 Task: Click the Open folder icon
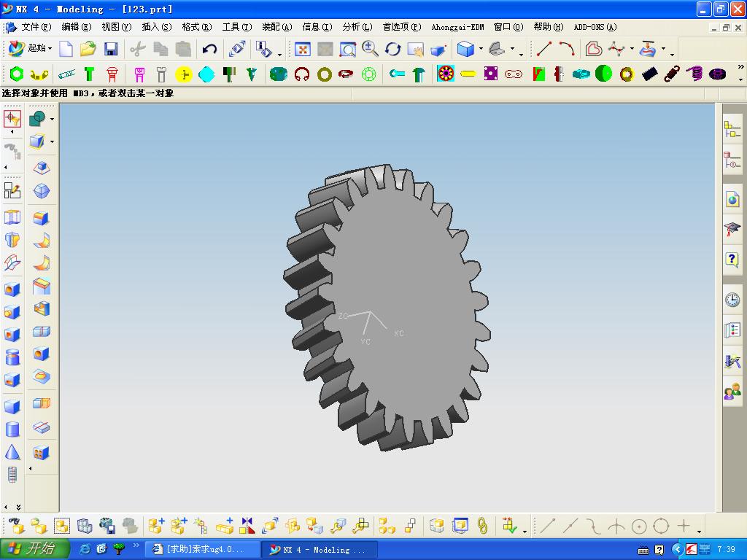pos(88,49)
